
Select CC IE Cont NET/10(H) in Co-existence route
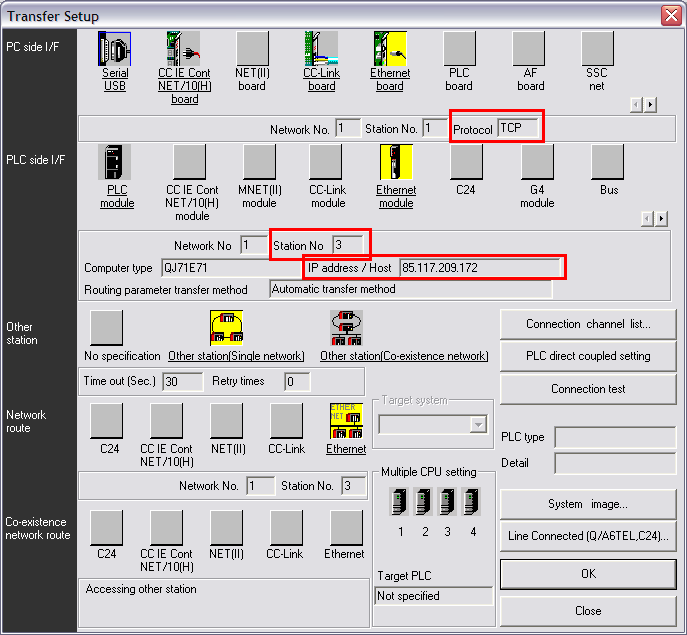click(x=166, y=528)
